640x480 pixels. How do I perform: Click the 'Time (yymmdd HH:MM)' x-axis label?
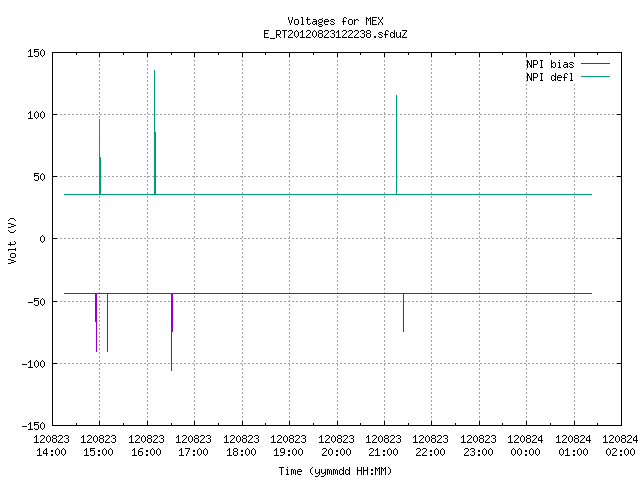(335, 471)
